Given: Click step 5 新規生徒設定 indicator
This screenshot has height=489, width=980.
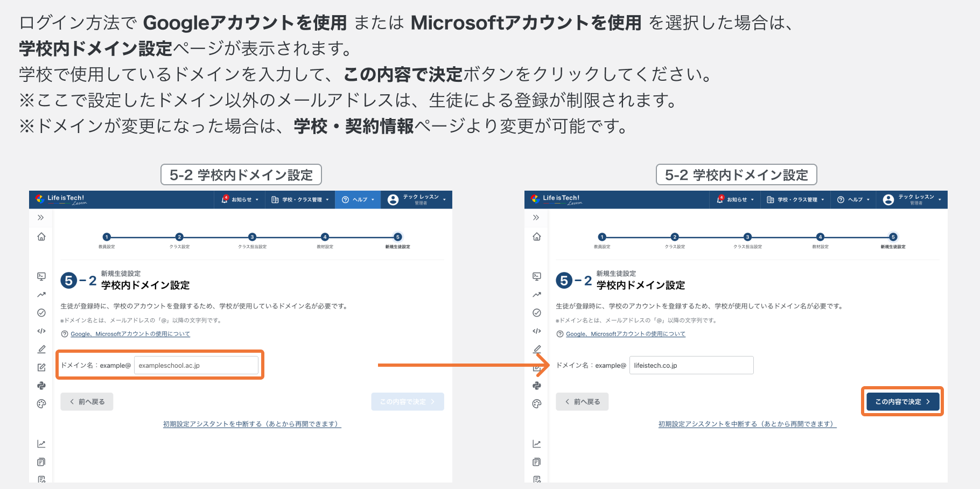Looking at the screenshot, I should pos(398,236).
